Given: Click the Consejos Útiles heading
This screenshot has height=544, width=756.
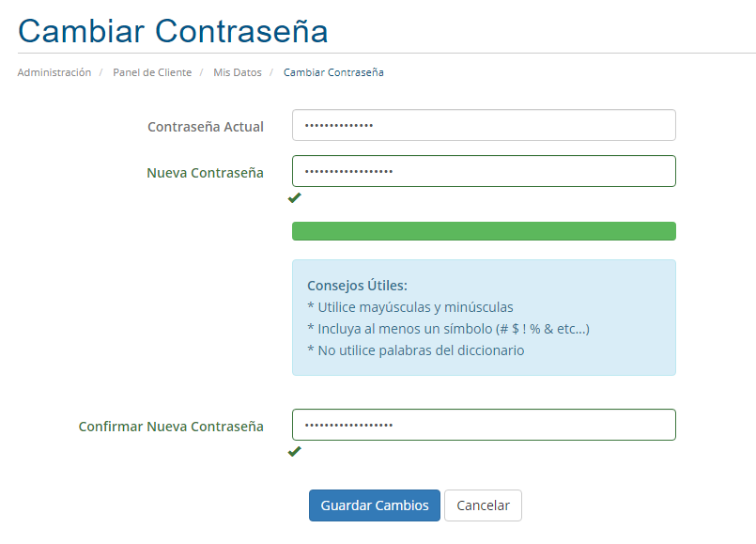Looking at the screenshot, I should click(x=357, y=286).
